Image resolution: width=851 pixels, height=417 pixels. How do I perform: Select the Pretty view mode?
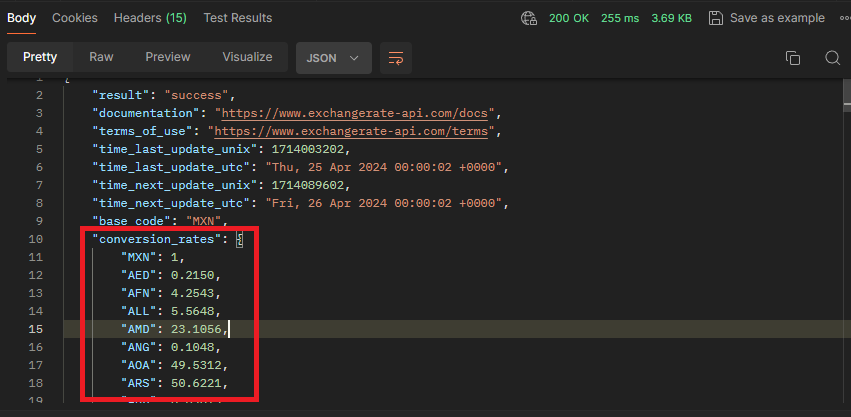40,57
